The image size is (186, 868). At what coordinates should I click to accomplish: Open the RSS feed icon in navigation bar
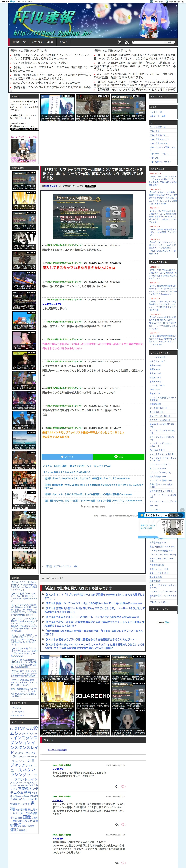127,42
